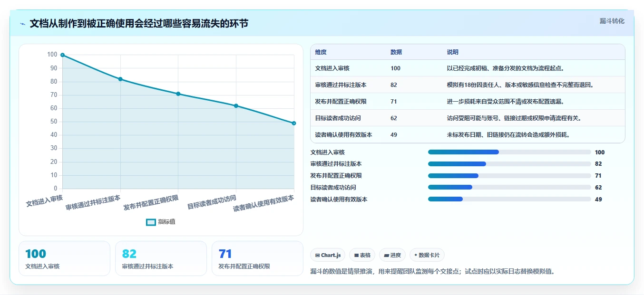Screen dimensions: 644x295
Task: Click the table value 82
Action: click(x=394, y=85)
